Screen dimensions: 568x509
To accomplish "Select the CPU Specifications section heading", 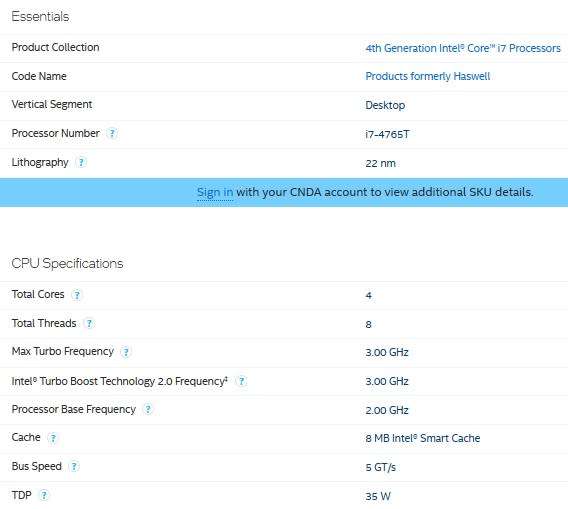I will coord(67,263).
